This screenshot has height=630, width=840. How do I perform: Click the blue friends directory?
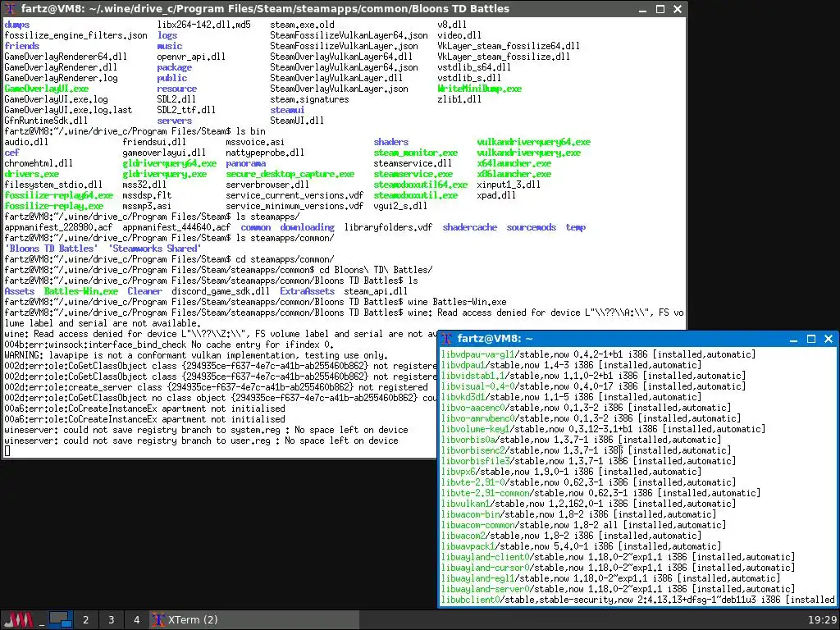(x=21, y=46)
